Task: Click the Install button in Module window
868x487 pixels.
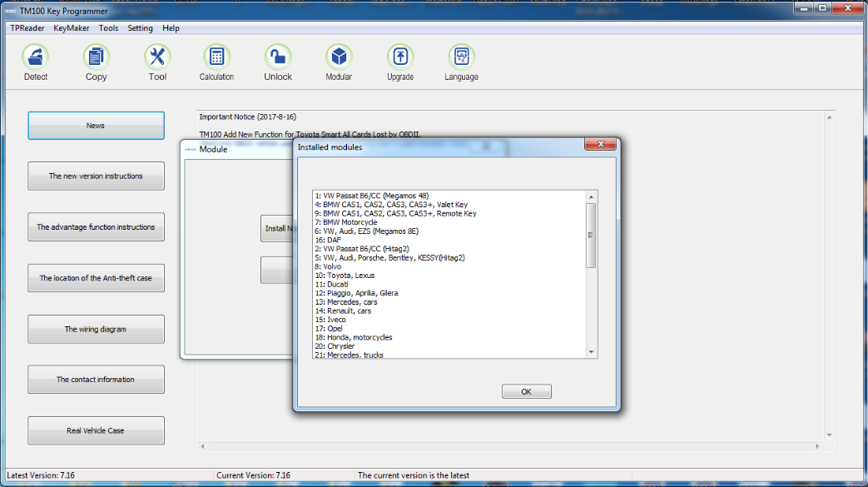Action: click(277, 228)
